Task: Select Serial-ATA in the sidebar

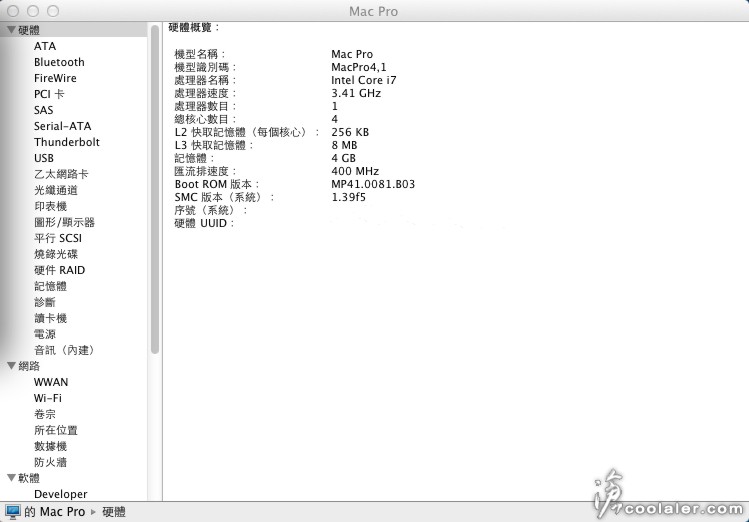Action: tap(62, 126)
